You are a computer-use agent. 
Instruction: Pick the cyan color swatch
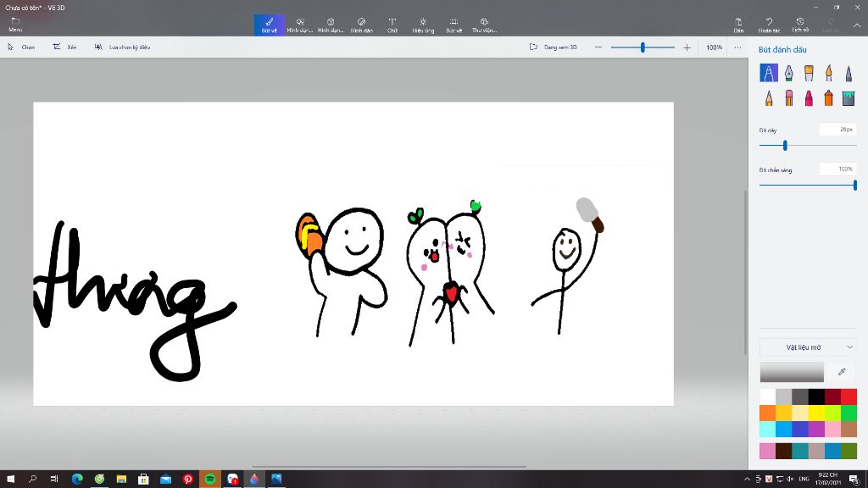767,429
